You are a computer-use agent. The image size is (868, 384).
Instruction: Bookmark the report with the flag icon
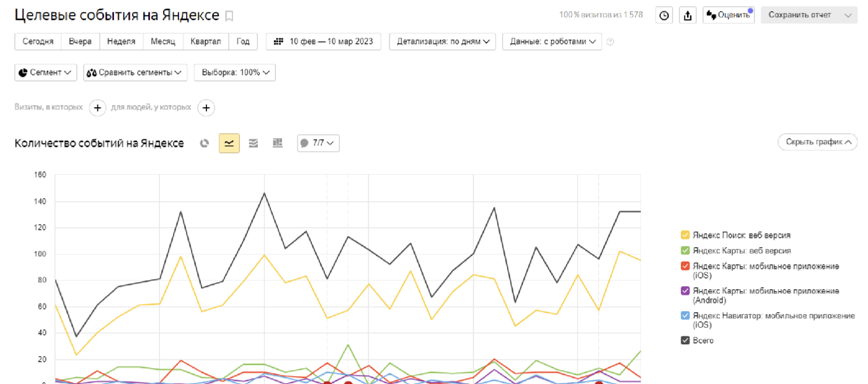click(x=229, y=15)
